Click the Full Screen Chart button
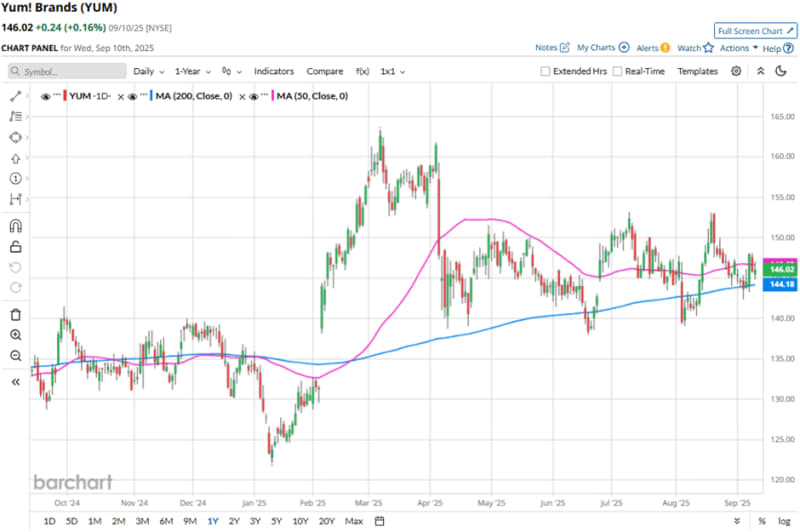 pyautogui.click(x=755, y=31)
